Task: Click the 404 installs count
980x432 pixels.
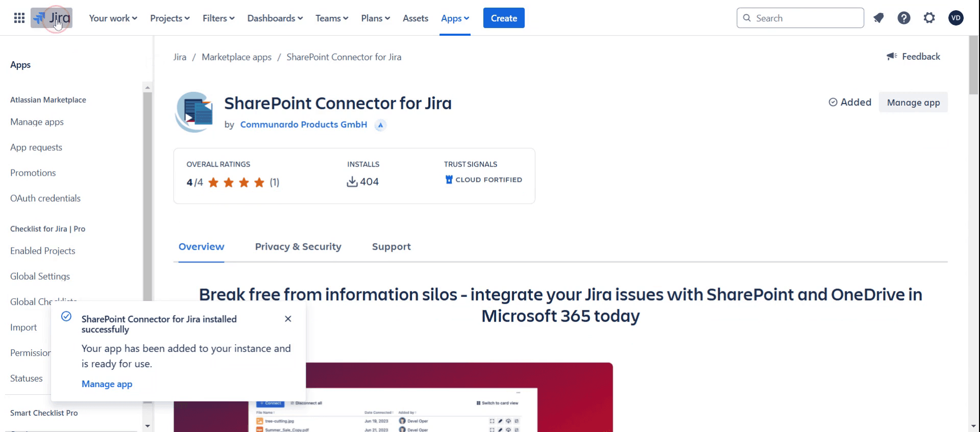Action: point(369,182)
